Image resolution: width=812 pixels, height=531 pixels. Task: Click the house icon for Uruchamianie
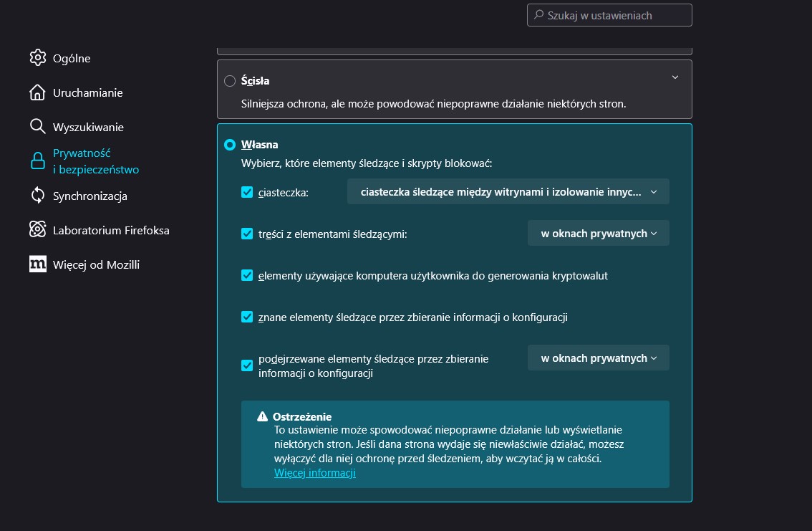coord(38,92)
